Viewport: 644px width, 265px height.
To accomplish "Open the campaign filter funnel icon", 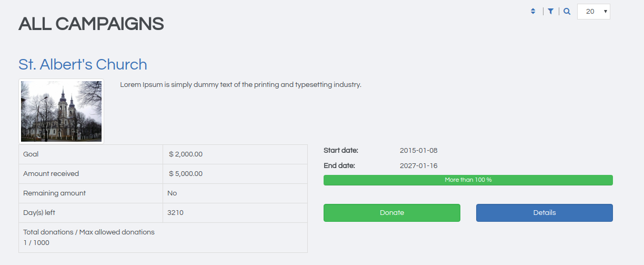I will pos(550,11).
